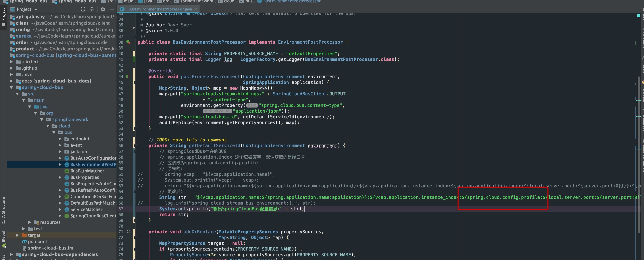Click the collapse all icon in Project panel
This screenshot has height=260, width=644.
92,9
